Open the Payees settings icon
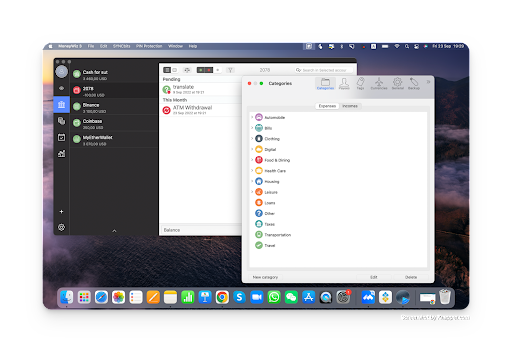Viewport: 512px width, 363px height. click(344, 83)
